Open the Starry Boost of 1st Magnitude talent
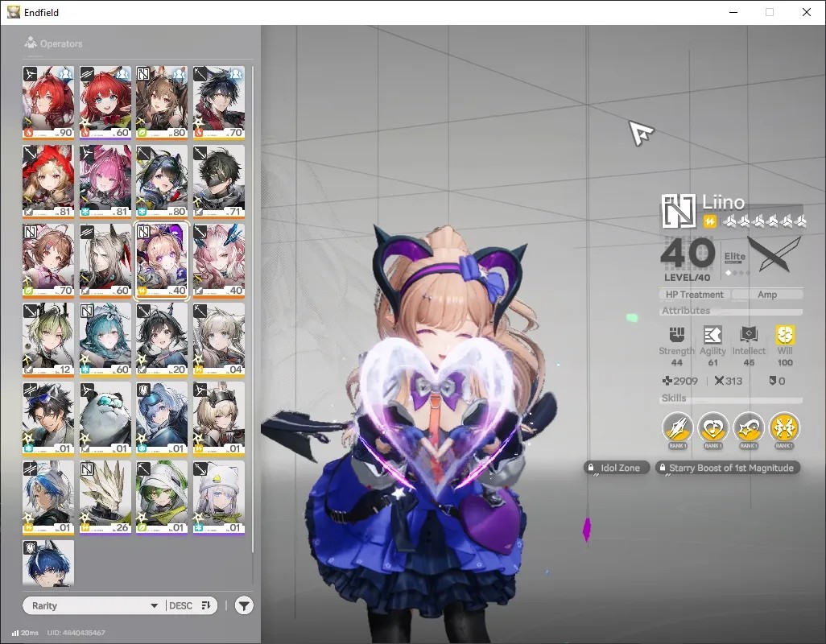Image resolution: width=826 pixels, height=644 pixels. 728,468
